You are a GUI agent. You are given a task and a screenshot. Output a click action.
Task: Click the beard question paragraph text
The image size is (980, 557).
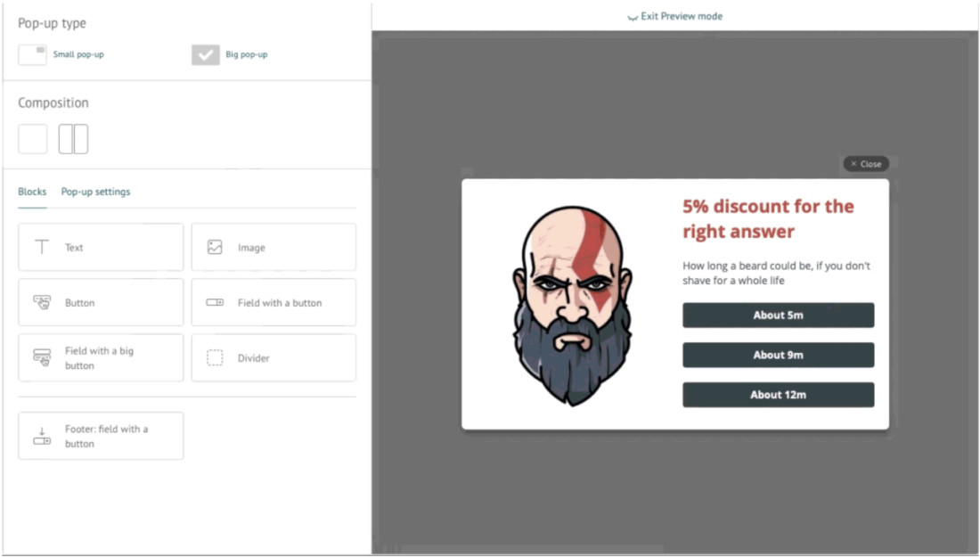776,274
